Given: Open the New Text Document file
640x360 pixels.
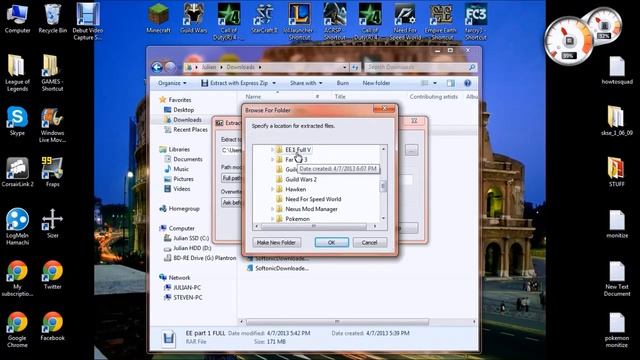Looking at the screenshot, I should [x=617, y=279].
